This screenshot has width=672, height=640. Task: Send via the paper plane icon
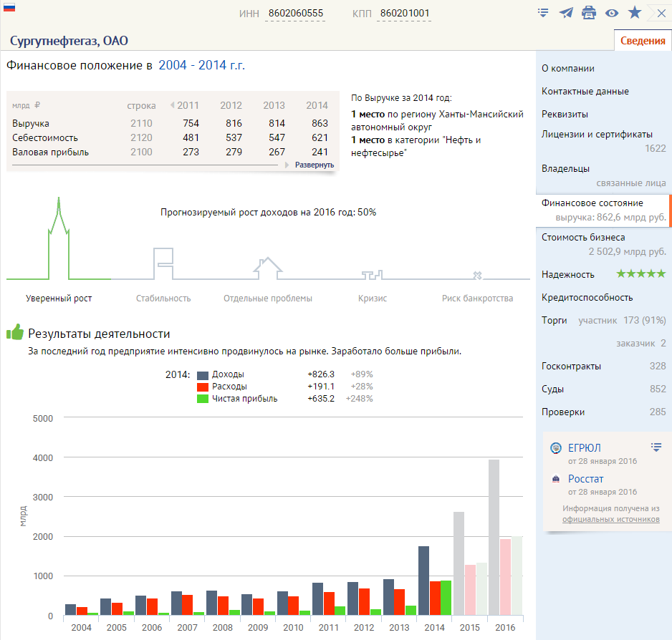click(566, 13)
